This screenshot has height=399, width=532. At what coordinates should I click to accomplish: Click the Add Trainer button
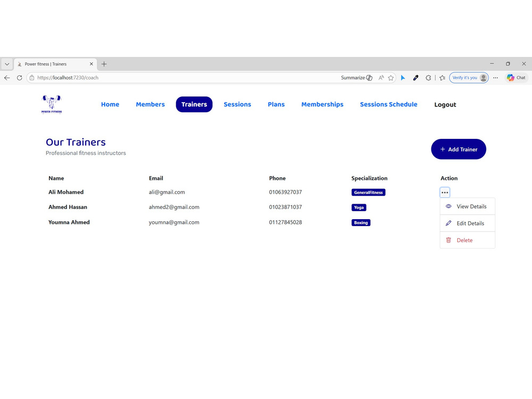coord(459,149)
